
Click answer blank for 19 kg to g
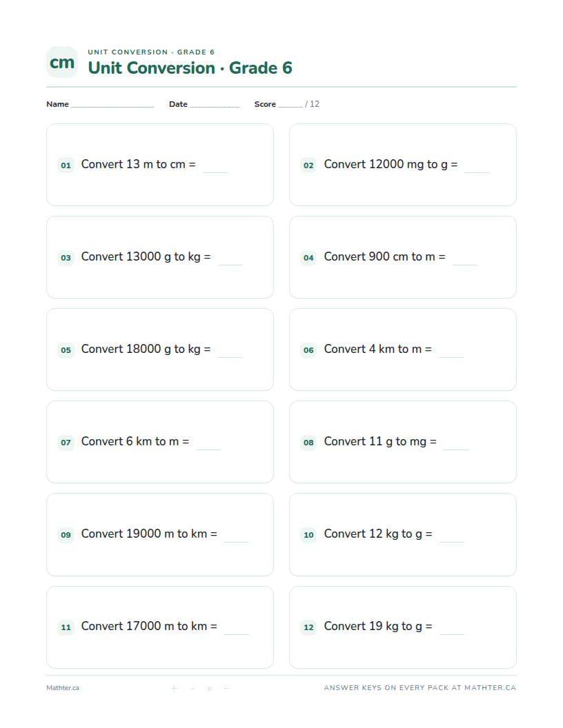pos(452,629)
